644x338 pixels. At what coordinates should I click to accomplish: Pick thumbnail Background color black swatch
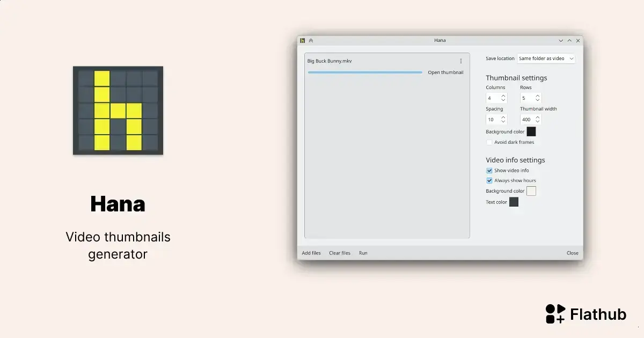pos(531,131)
